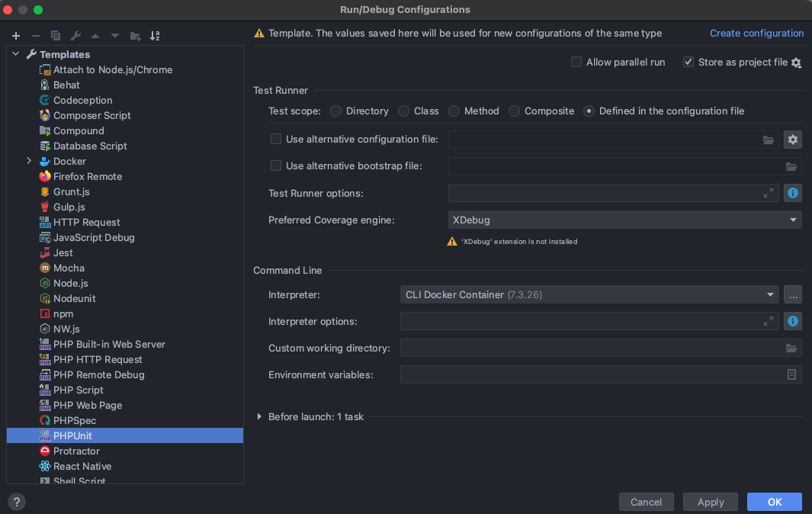Browse folder icon for alternative bootstrap file
812x514 pixels.
(x=791, y=166)
